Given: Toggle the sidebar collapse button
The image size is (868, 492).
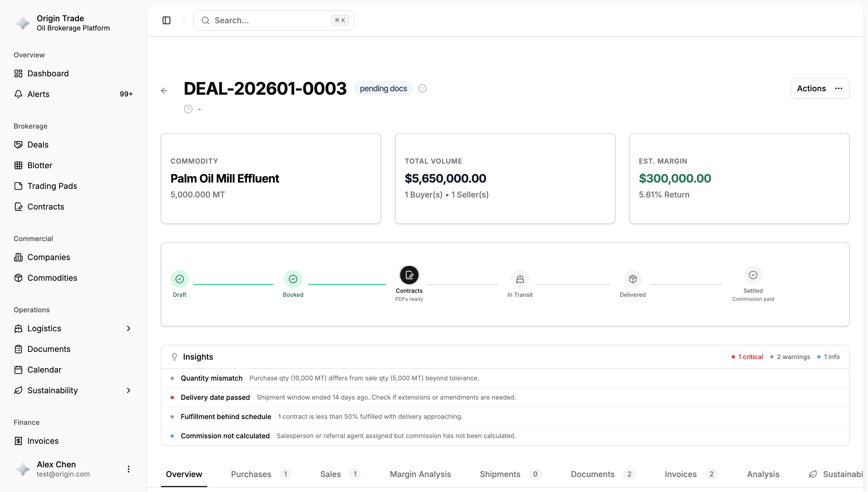Looking at the screenshot, I should pos(166,20).
